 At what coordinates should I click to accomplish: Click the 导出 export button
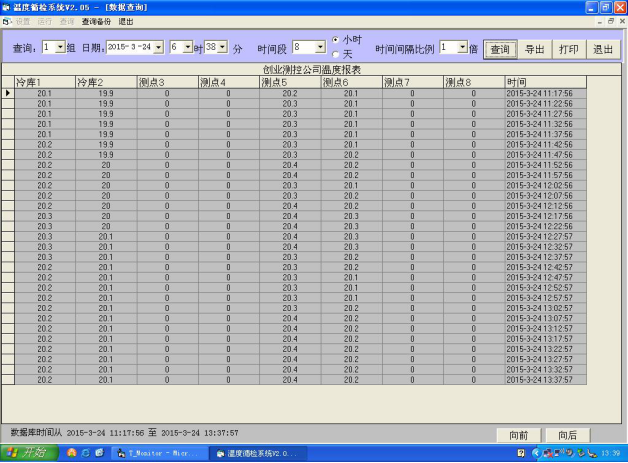tap(535, 50)
